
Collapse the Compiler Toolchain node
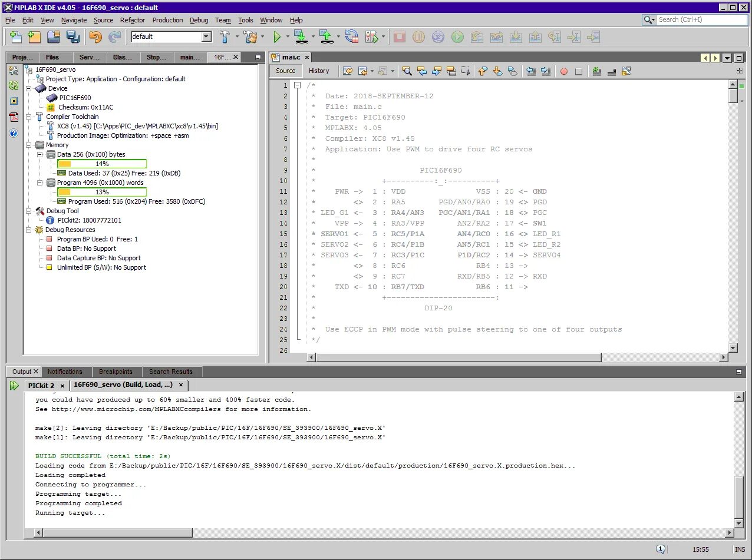click(29, 117)
